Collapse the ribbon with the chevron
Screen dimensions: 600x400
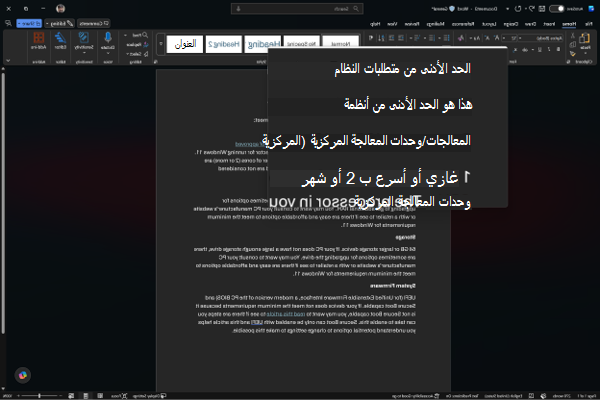pyautogui.click(x=8, y=60)
